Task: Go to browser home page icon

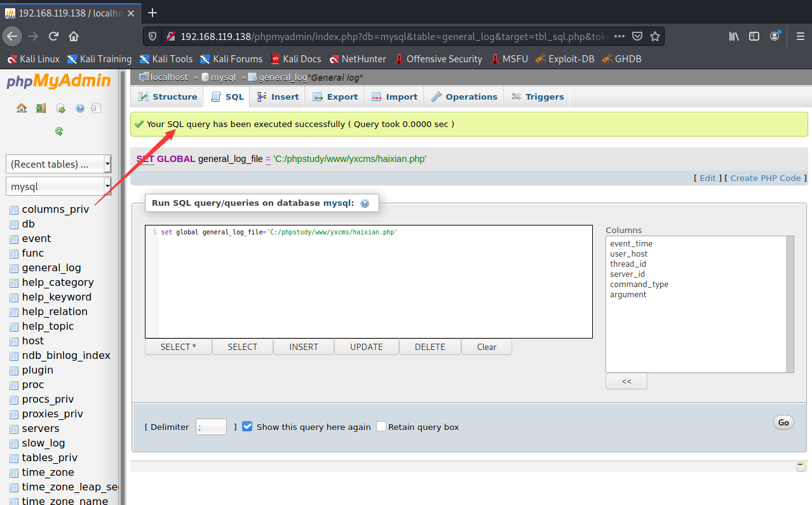Action: pos(74,36)
